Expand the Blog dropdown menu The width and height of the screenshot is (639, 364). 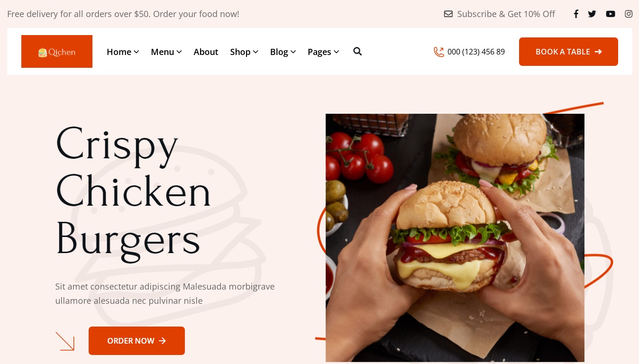pyautogui.click(x=283, y=52)
